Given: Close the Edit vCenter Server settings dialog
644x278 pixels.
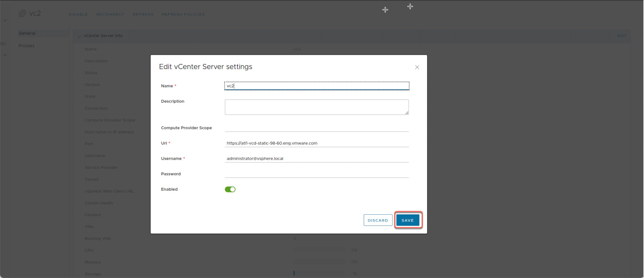Looking at the screenshot, I should [x=417, y=67].
